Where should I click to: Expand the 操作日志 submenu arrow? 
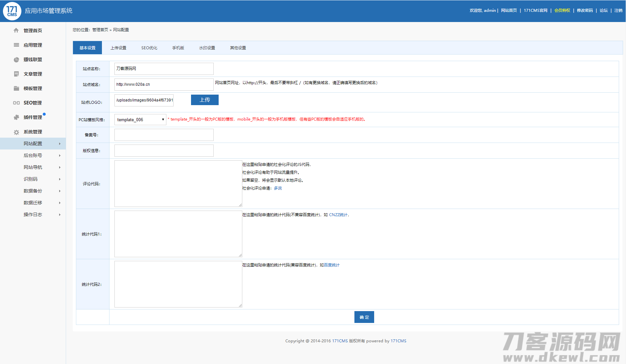pyautogui.click(x=60, y=215)
